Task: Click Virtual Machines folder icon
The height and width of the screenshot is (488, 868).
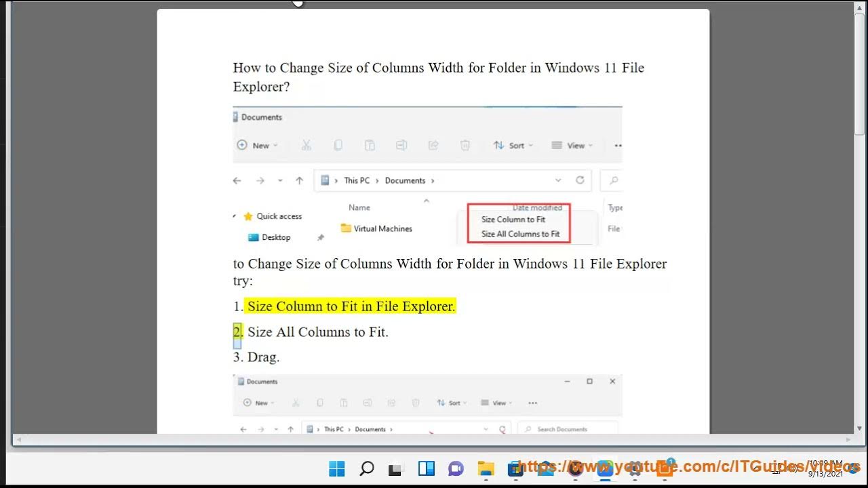Action: coord(346,228)
